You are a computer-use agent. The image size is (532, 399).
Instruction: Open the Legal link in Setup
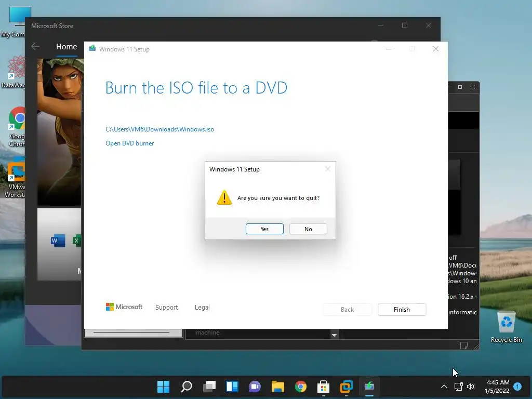pyautogui.click(x=202, y=308)
